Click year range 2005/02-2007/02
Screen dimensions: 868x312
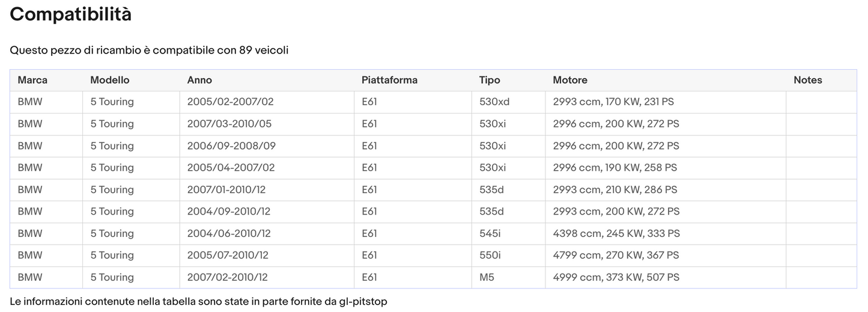pos(230,102)
